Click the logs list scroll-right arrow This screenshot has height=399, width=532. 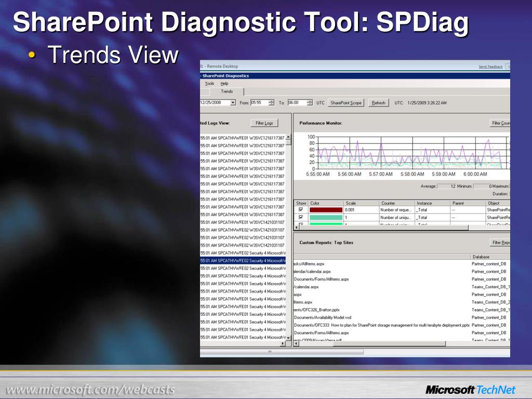pyautogui.click(x=283, y=344)
